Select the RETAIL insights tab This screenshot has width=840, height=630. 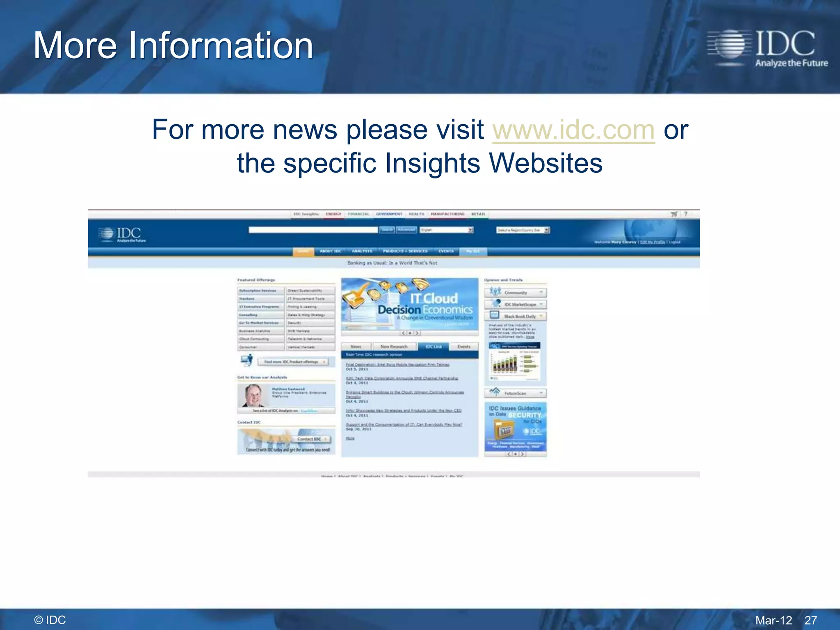click(478, 214)
